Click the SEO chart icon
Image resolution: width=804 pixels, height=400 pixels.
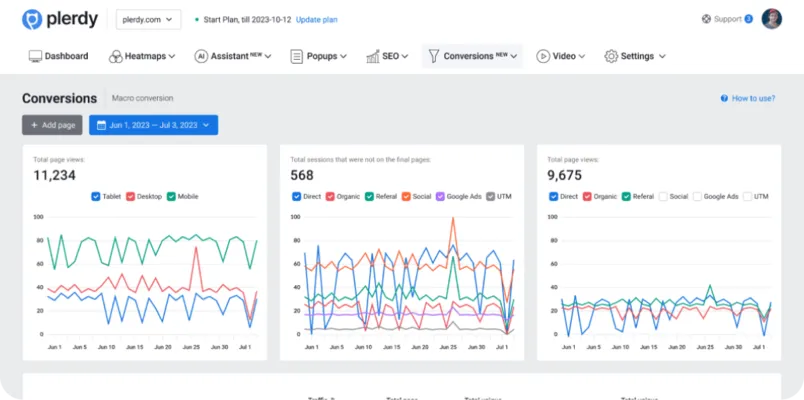(373, 56)
